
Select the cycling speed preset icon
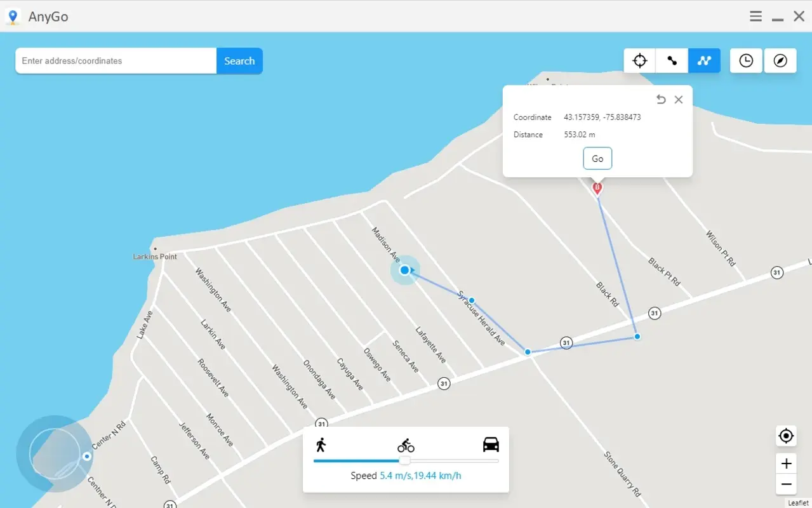point(405,445)
